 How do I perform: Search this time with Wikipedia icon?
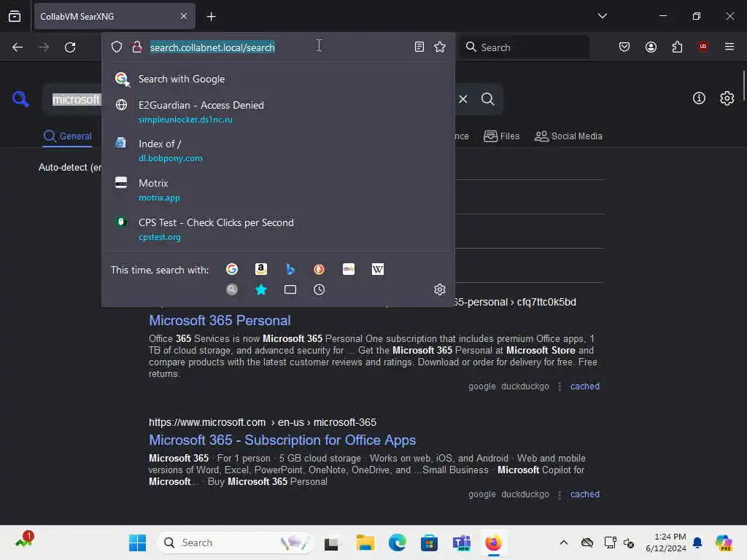point(378,270)
